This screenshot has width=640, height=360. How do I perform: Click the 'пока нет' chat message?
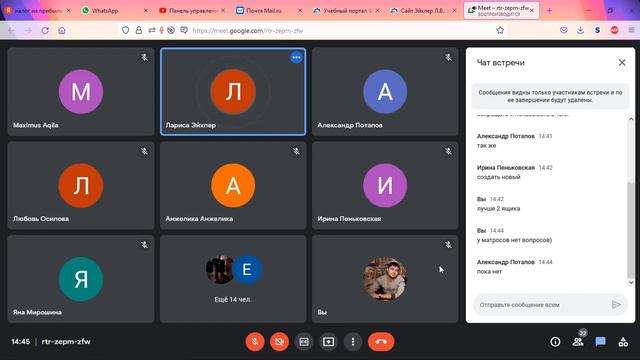[x=489, y=271]
